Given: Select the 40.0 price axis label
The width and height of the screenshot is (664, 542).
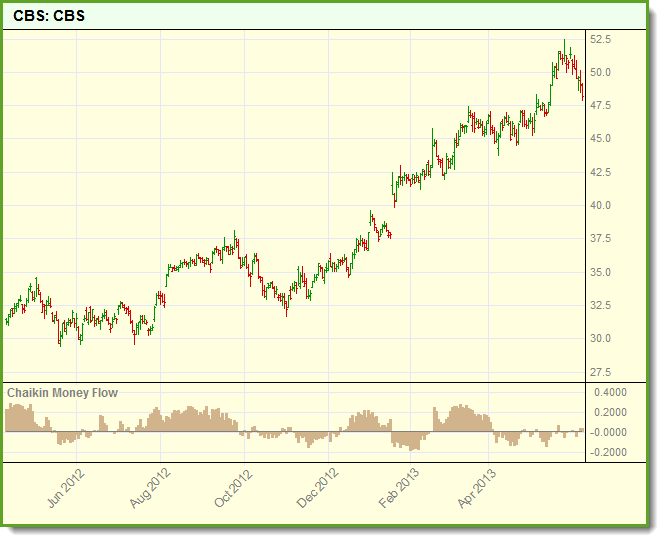Looking at the screenshot, I should (601, 206).
